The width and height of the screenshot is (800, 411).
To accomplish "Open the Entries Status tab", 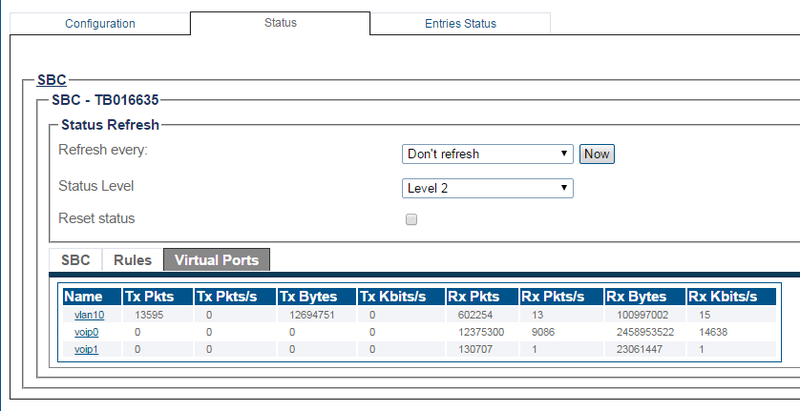I will pos(460,23).
